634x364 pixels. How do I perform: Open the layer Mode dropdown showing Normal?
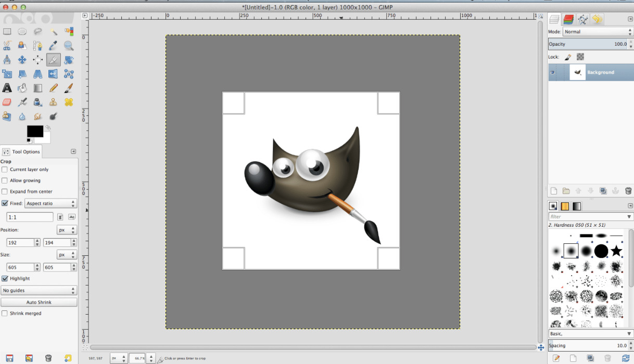click(x=598, y=32)
